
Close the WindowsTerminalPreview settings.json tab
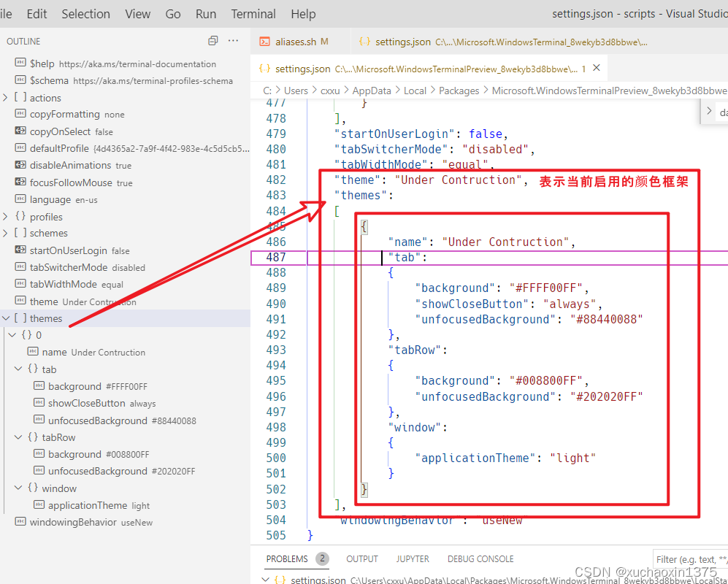click(x=597, y=68)
